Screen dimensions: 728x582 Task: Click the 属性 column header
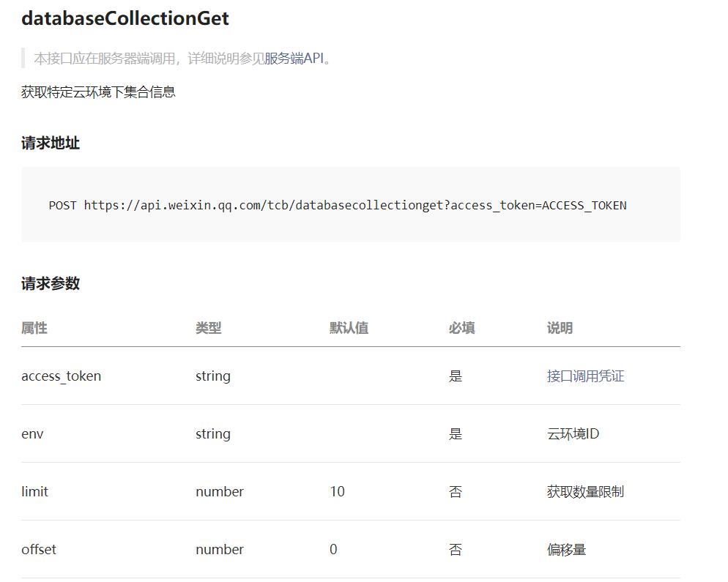(x=34, y=328)
